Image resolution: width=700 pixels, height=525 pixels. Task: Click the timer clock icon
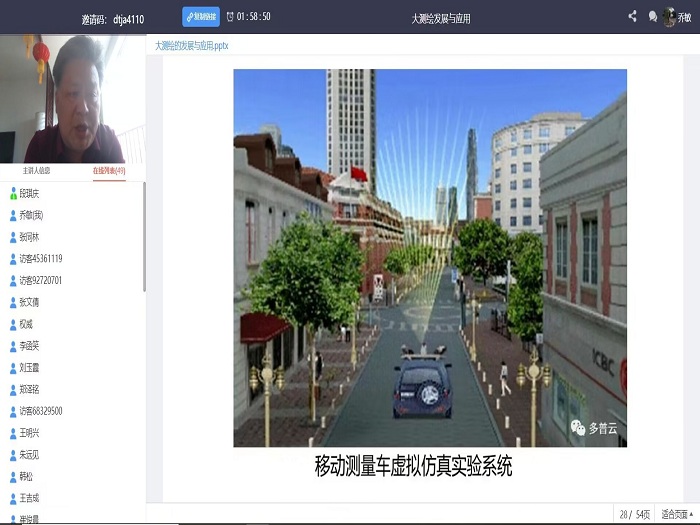(230, 17)
